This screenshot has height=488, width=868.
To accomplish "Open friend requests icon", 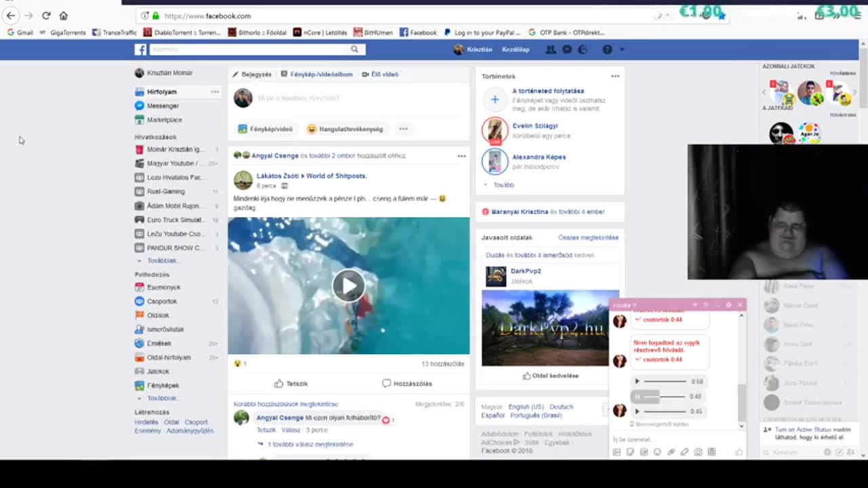I will point(551,49).
